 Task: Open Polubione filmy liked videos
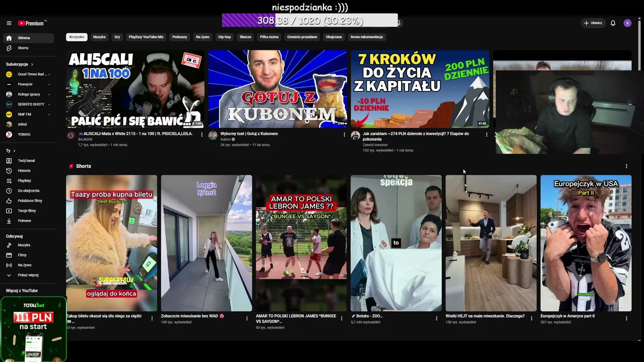(28, 201)
